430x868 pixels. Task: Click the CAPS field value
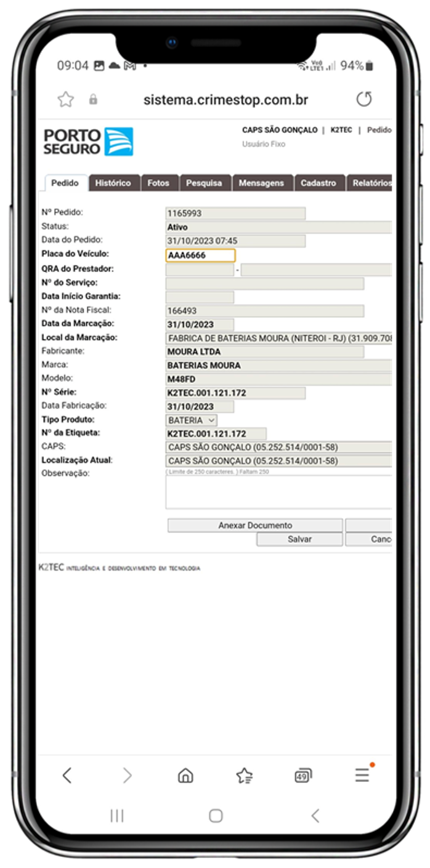click(278, 448)
